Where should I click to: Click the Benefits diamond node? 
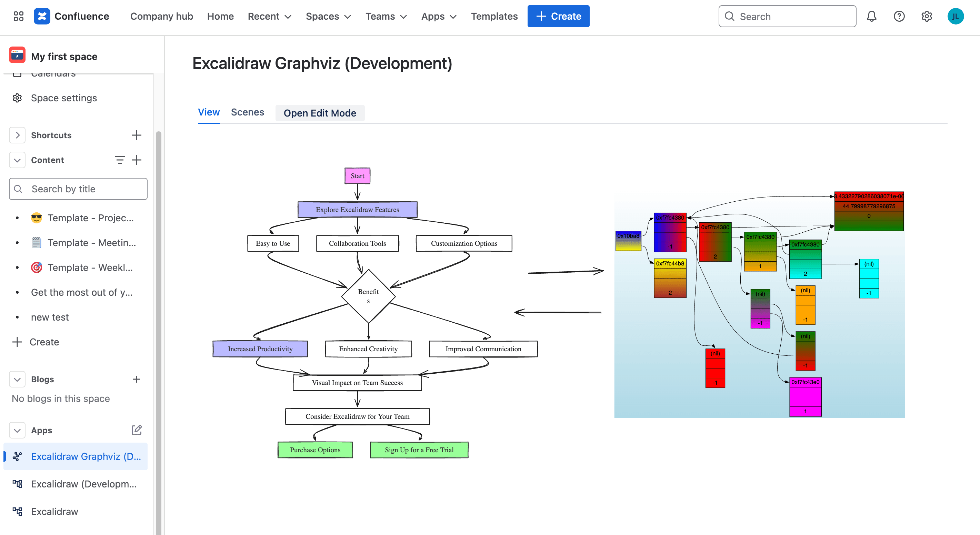tap(368, 296)
